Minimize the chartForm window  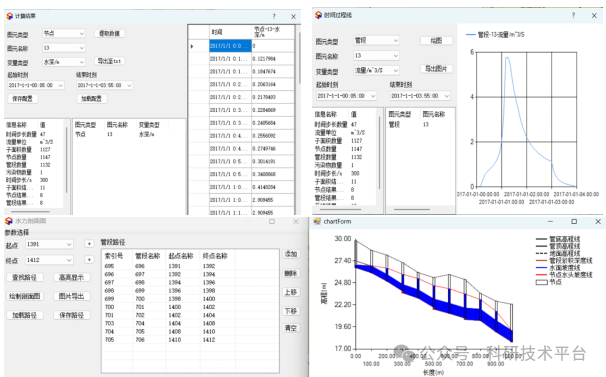550,222
